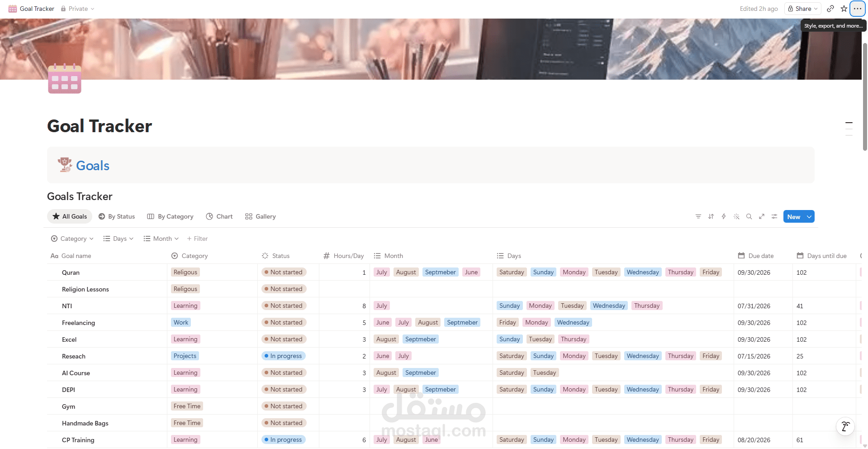Favorite the page with the star icon

[844, 9]
